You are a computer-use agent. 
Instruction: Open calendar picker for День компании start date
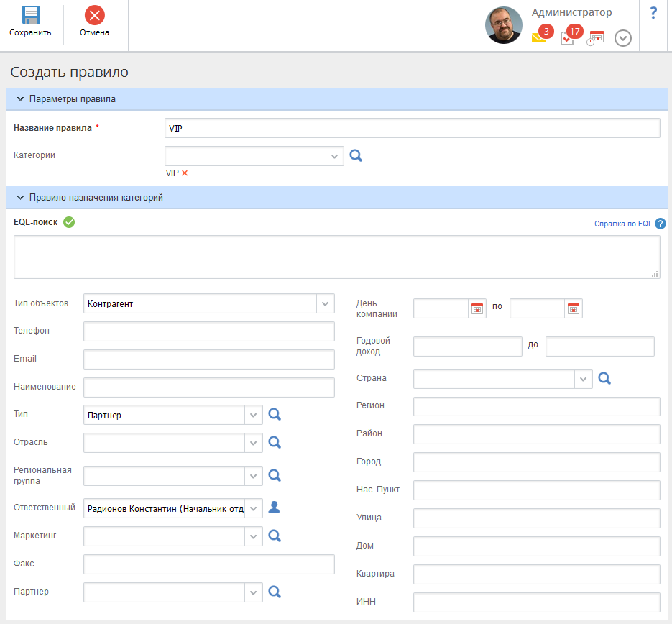coord(477,308)
